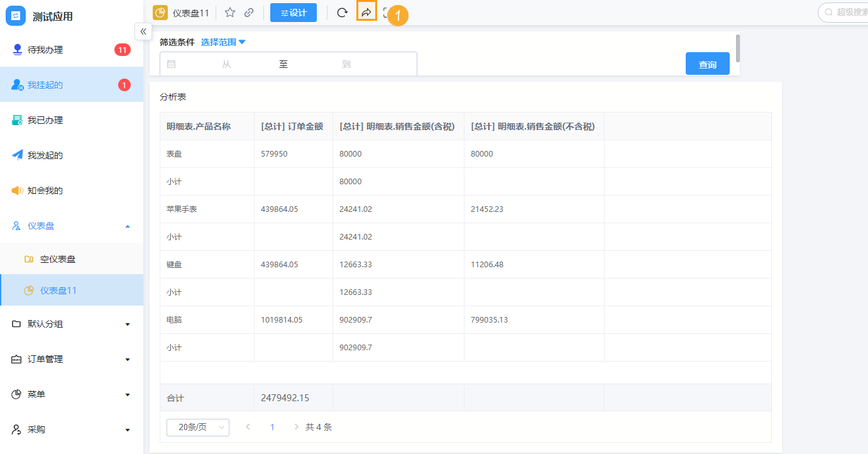This screenshot has height=454, width=868.
Task: Click the 设计 button
Action: [294, 13]
